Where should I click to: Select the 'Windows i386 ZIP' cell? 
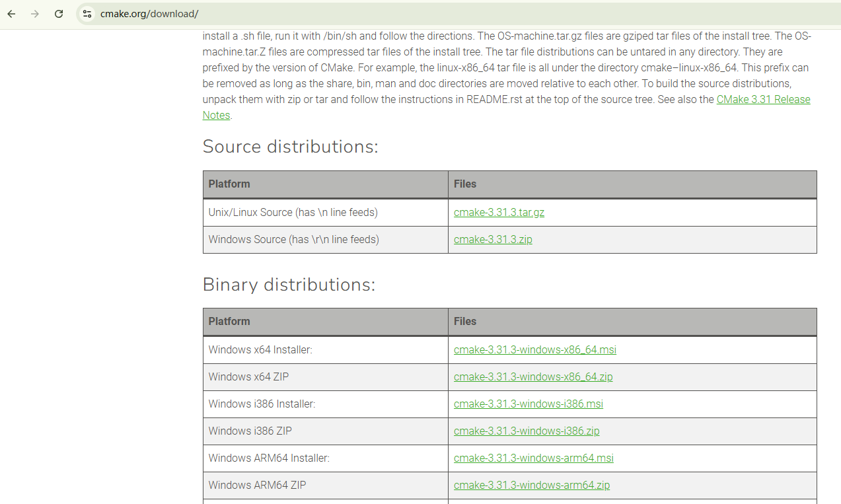tap(326, 431)
